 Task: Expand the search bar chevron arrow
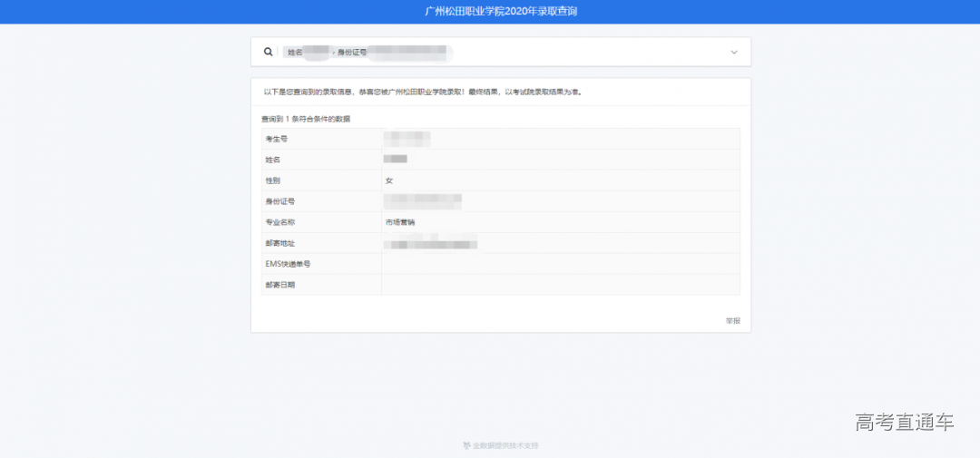pos(734,53)
